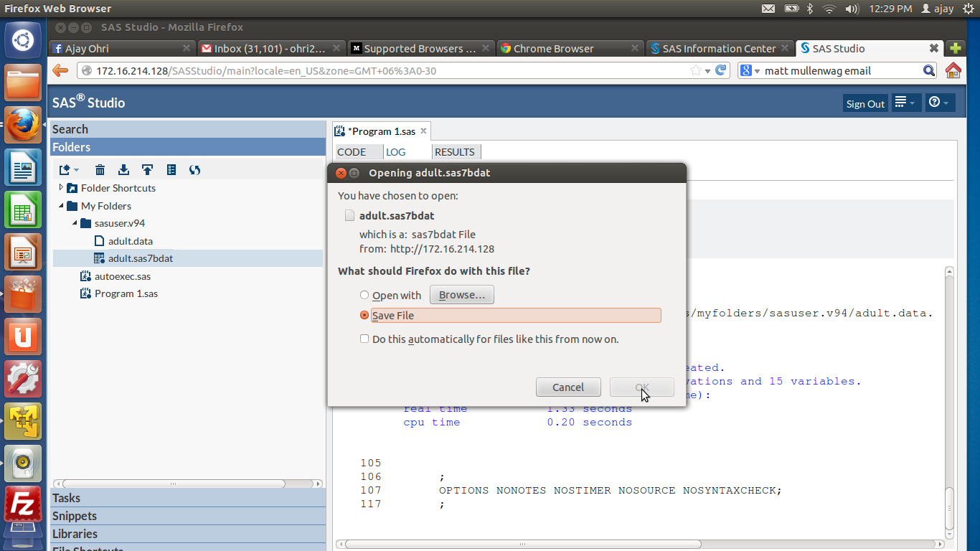Click the Browse... button
Screen dimensions: 980x551
[461, 295]
